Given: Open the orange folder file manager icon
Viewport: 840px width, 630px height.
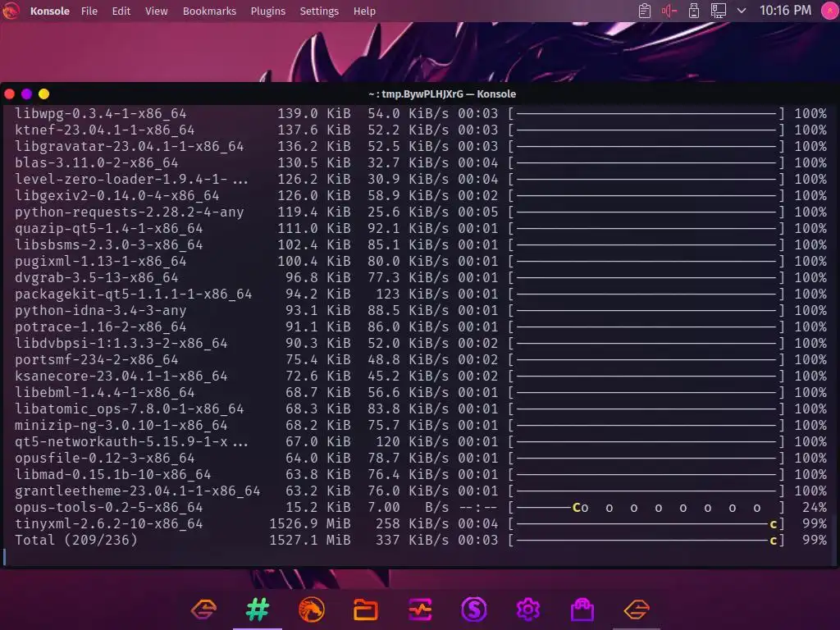Looking at the screenshot, I should pos(366,609).
